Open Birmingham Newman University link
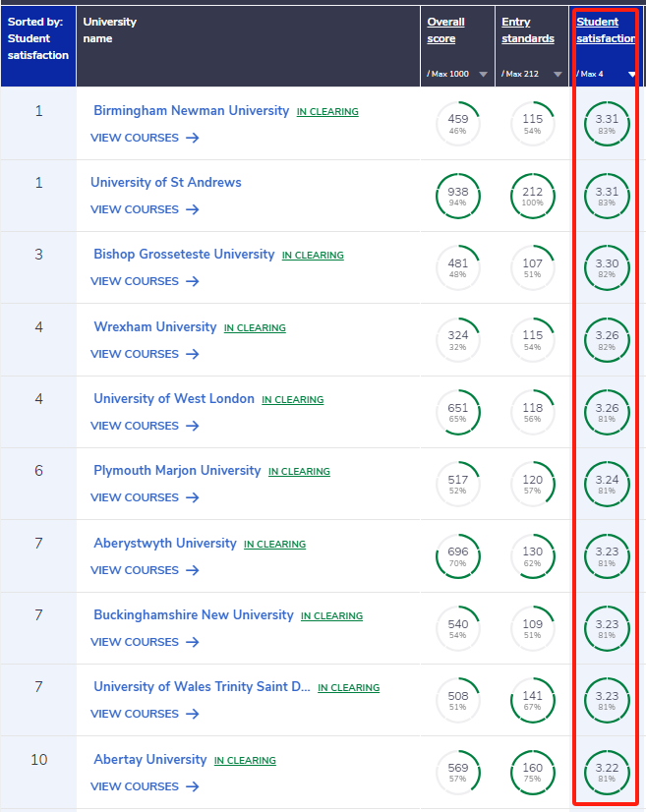Screen dimensions: 646x812 [x=191, y=111]
